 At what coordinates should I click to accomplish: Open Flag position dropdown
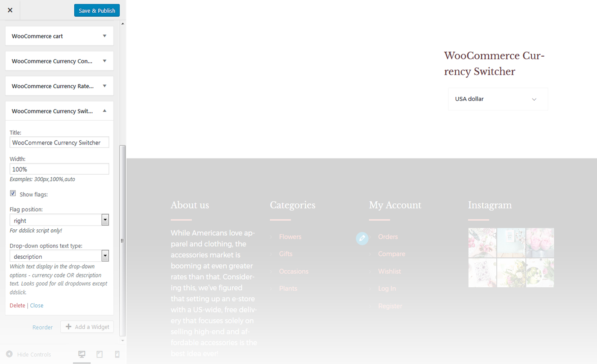coord(59,220)
